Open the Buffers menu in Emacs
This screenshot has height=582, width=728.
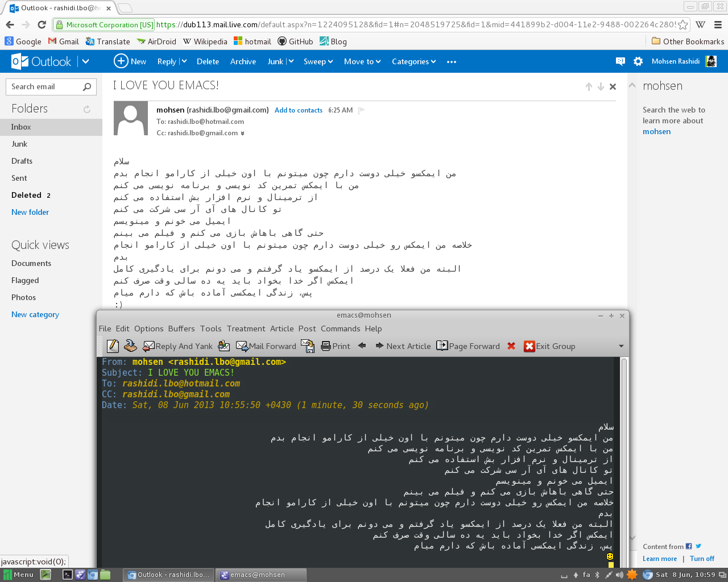[181, 329]
